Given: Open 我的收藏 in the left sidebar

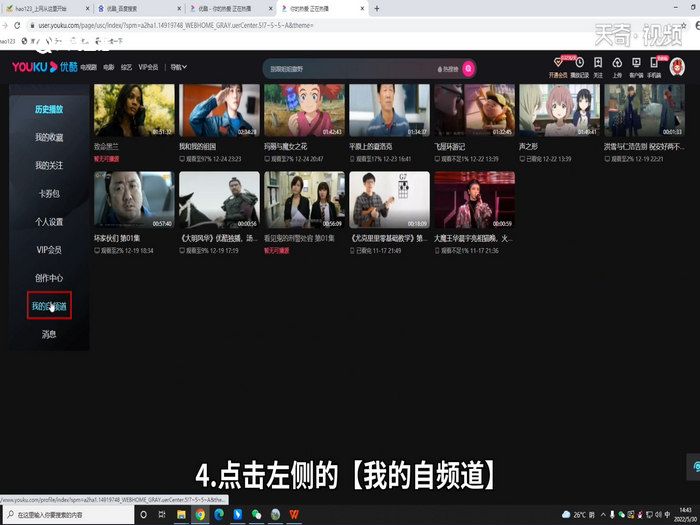Looking at the screenshot, I should tap(49, 137).
